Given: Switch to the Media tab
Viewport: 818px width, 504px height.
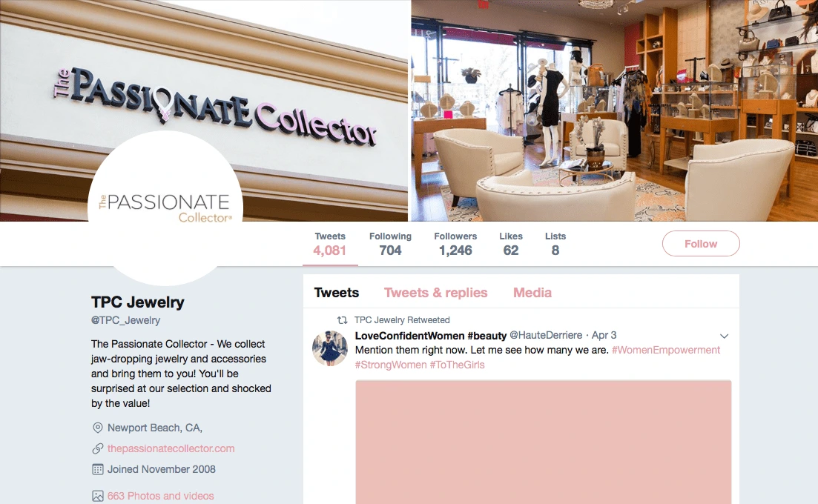Looking at the screenshot, I should click(x=532, y=293).
